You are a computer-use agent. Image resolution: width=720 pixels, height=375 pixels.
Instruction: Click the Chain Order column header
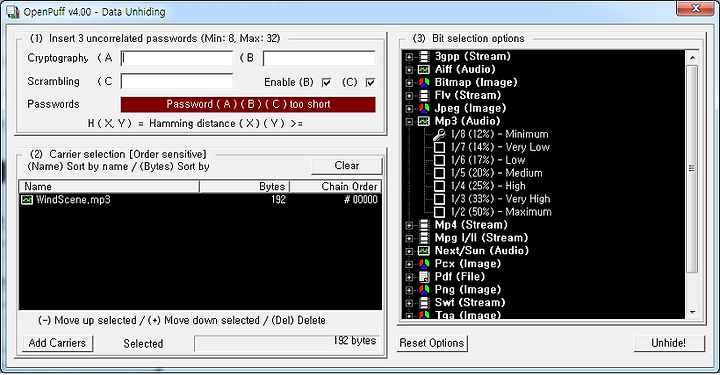(x=335, y=186)
